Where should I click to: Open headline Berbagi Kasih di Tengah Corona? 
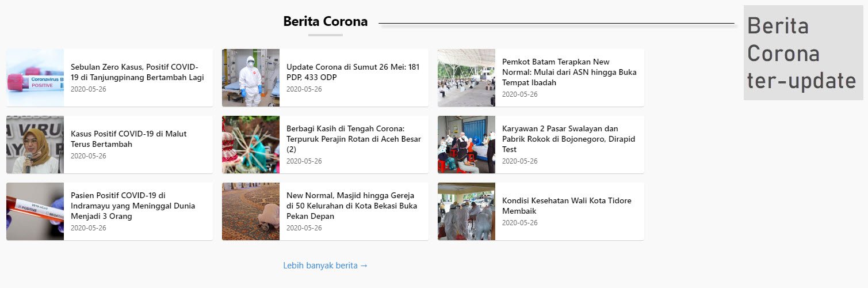(354, 139)
